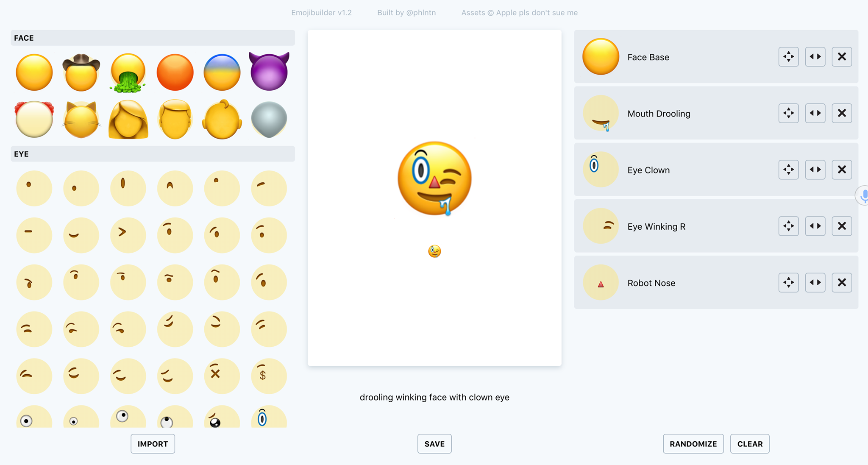The image size is (868, 465).
Task: Pick the green vomiting face
Action: point(128,72)
